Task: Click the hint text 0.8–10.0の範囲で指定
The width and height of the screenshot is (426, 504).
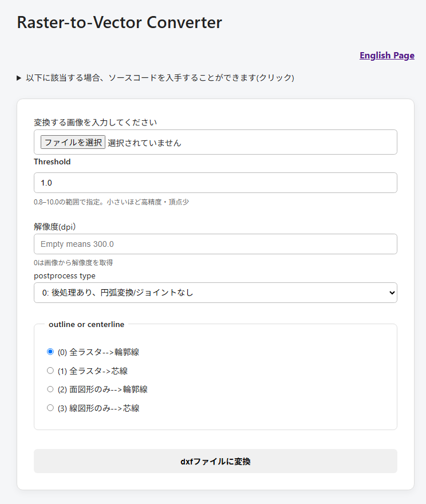Action: [112, 202]
